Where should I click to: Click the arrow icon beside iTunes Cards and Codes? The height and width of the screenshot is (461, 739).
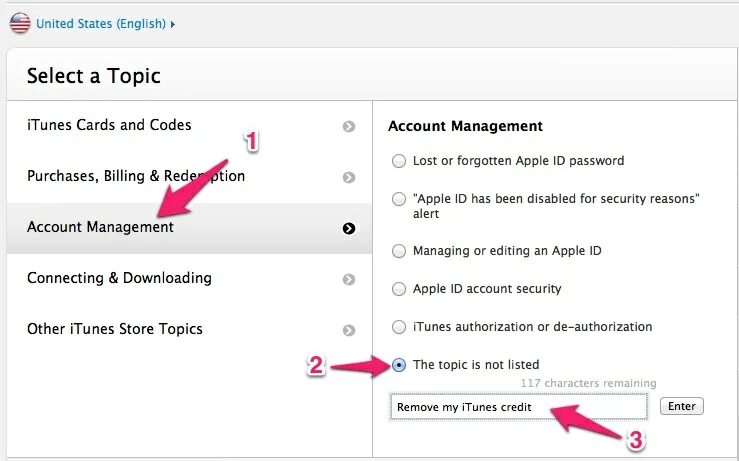(349, 126)
